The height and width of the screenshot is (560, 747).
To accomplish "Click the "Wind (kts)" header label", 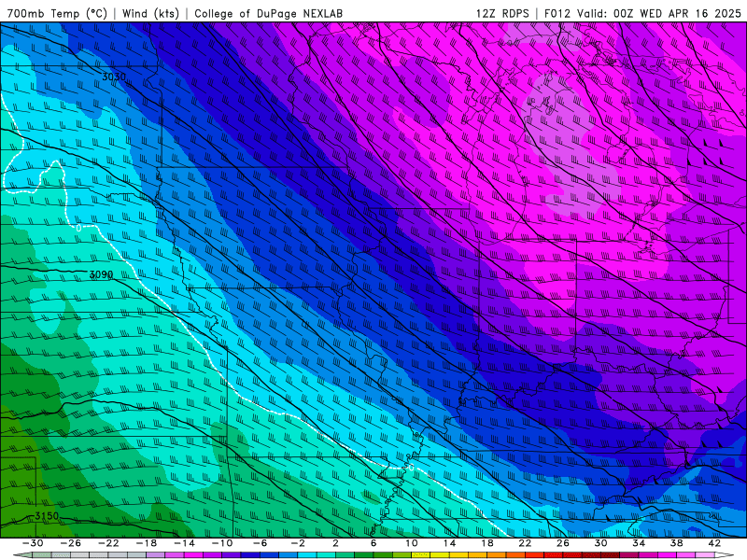I will pyautogui.click(x=150, y=13).
